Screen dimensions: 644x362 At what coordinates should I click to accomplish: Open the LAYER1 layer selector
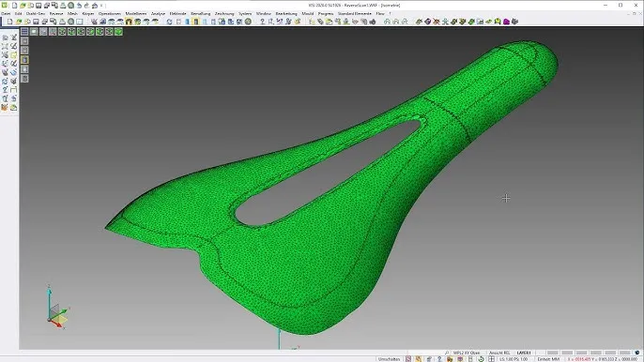coord(523,353)
